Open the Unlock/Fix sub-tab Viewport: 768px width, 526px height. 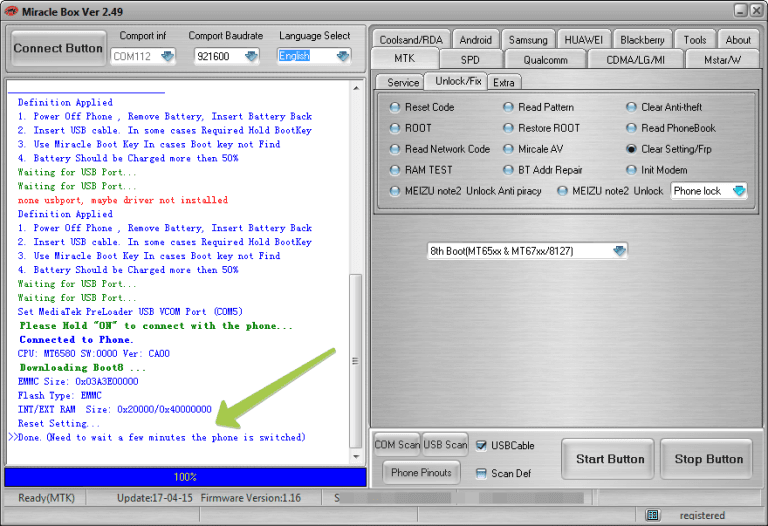point(457,81)
